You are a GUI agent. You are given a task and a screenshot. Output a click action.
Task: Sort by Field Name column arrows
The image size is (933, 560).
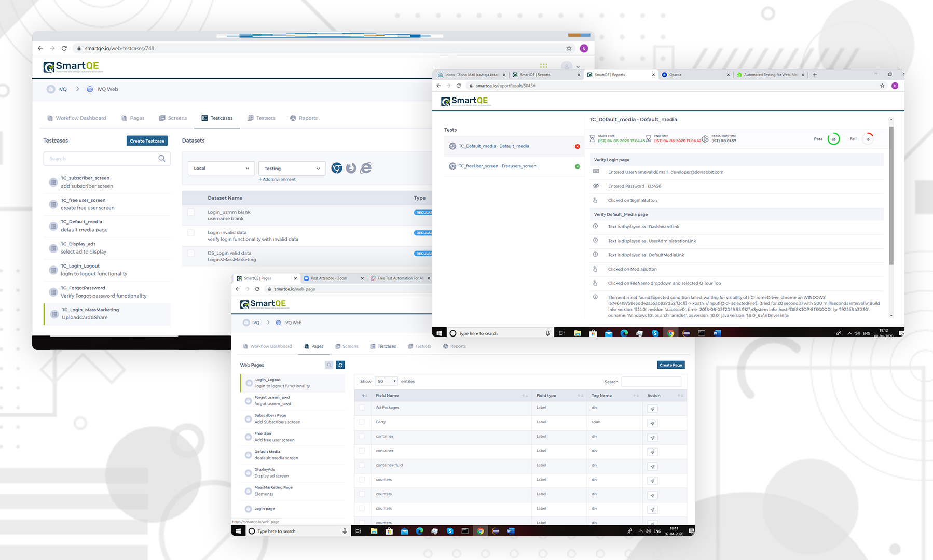tap(525, 396)
